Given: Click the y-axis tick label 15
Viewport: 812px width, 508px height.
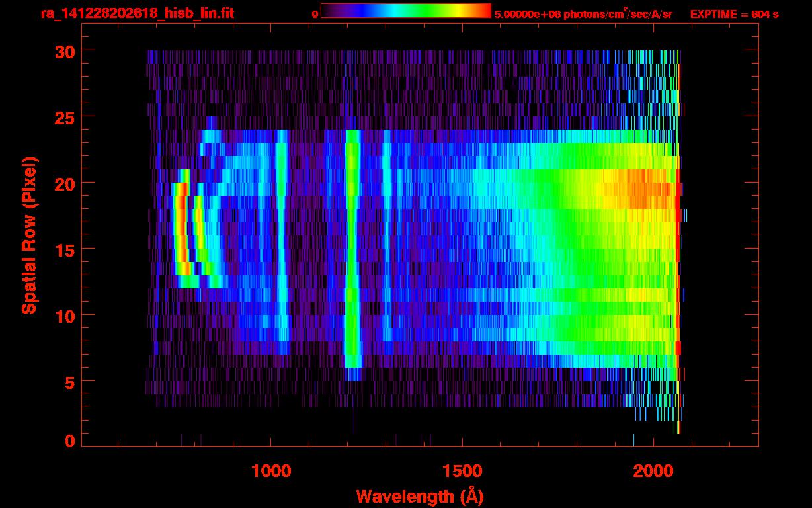Looking at the screenshot, I should [63, 249].
